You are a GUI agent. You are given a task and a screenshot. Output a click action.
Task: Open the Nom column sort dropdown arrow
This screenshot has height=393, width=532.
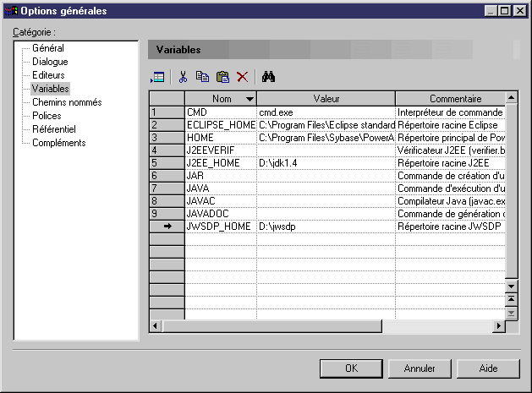(249, 99)
